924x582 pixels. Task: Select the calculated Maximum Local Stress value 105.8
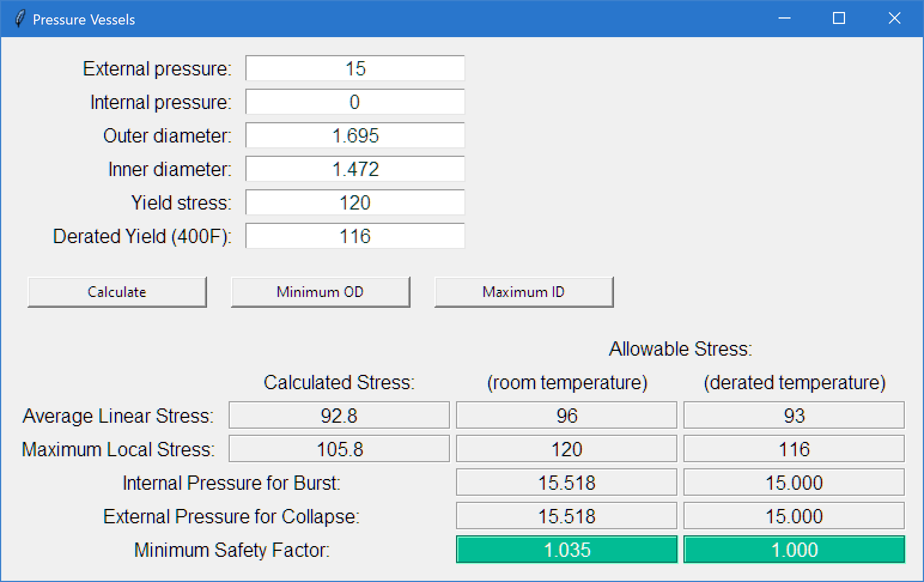pyautogui.click(x=339, y=449)
